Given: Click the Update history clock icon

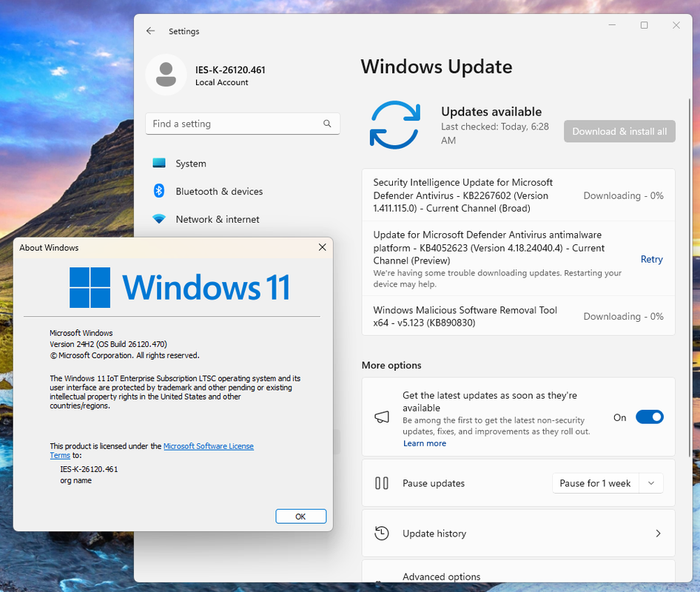Looking at the screenshot, I should click(x=382, y=533).
